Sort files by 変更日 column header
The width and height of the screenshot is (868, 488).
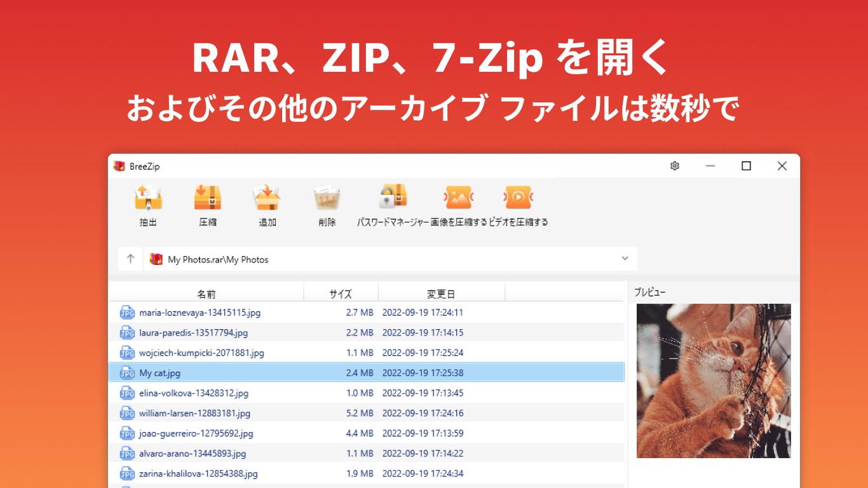(x=441, y=294)
